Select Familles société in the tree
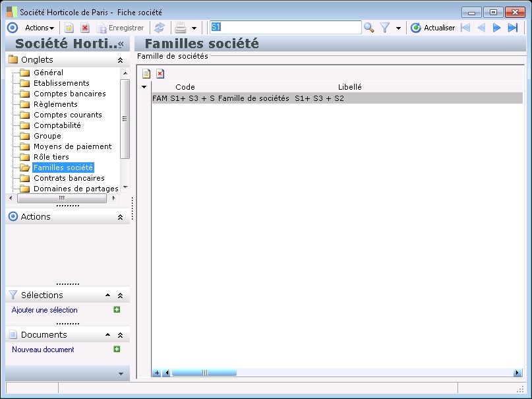Image resolution: width=532 pixels, height=399 pixels. coord(63,168)
